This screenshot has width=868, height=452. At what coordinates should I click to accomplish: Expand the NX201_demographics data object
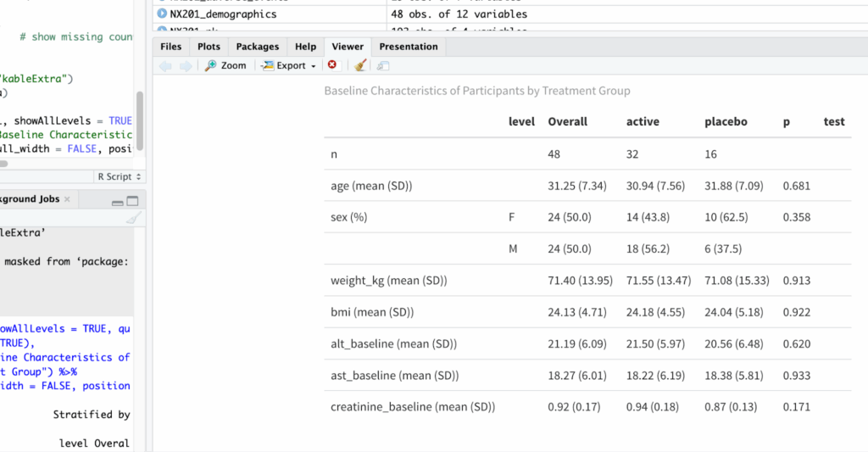162,14
